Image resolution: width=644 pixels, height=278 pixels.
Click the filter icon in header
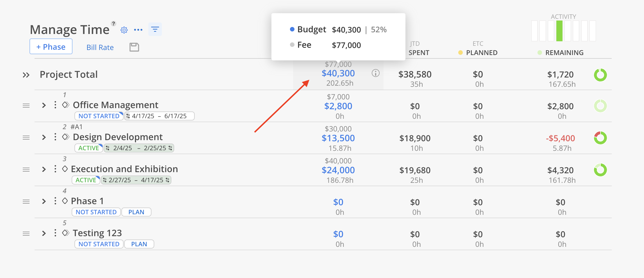(155, 29)
